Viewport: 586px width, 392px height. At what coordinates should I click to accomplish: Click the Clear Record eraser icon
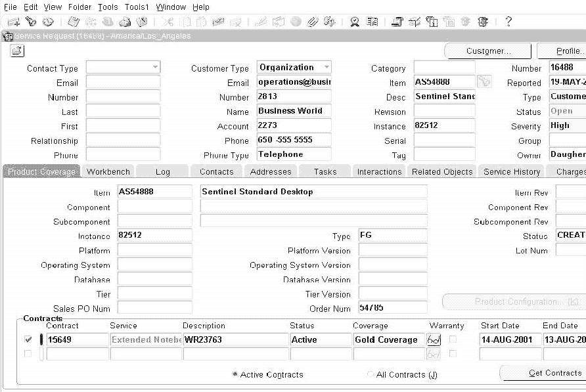218,22
